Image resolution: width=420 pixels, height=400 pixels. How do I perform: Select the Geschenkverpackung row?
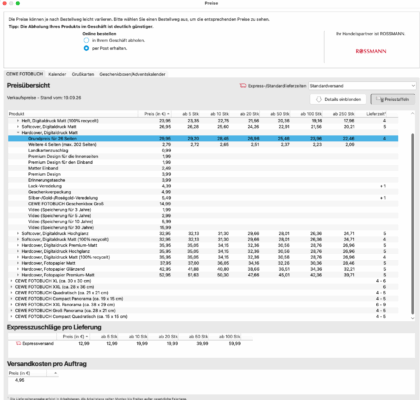click(x=203, y=192)
